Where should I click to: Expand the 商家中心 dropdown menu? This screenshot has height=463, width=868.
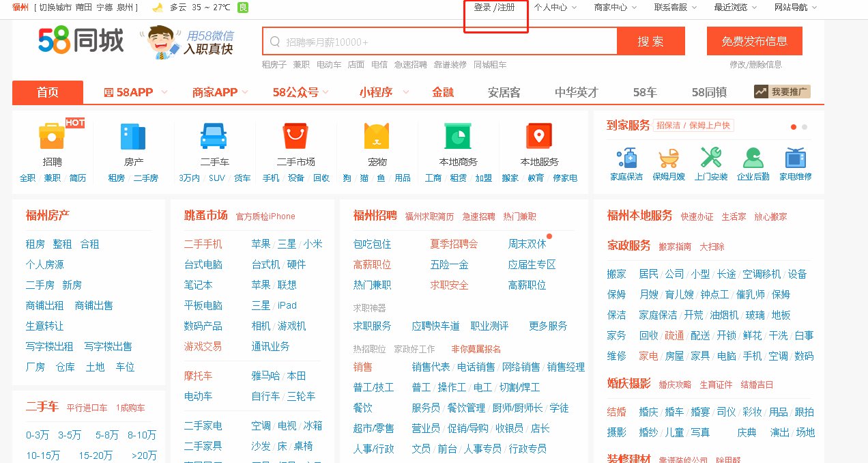tap(616, 8)
